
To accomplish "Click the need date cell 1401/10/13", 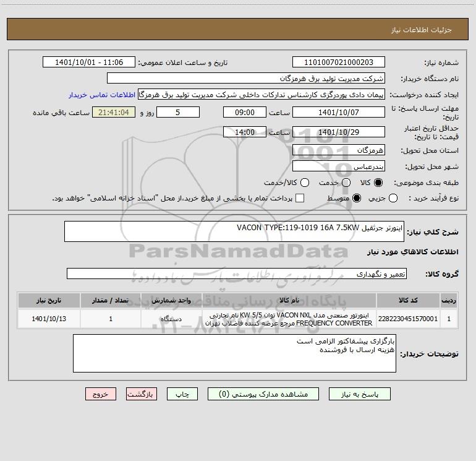I will tap(49, 319).
